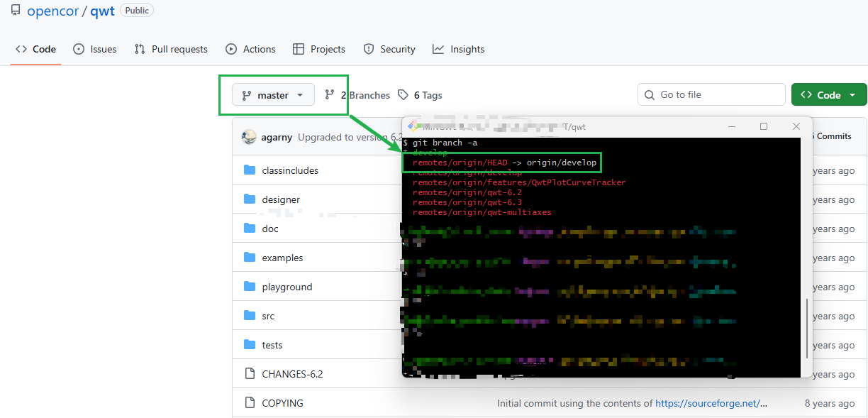The height and width of the screenshot is (418, 868).
Task: Click the Security shield icon
Action: [x=368, y=49]
